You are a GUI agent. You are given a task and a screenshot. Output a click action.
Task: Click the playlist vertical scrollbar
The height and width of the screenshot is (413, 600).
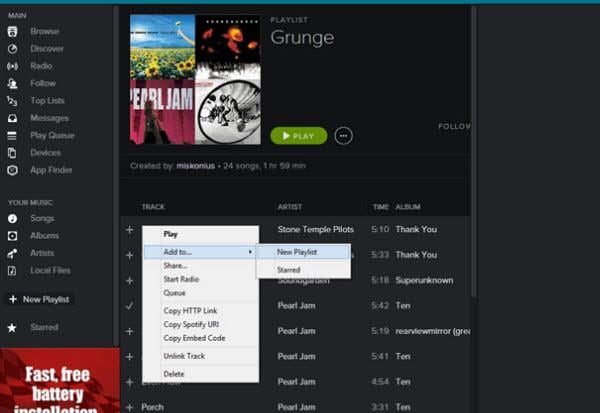[474, 151]
